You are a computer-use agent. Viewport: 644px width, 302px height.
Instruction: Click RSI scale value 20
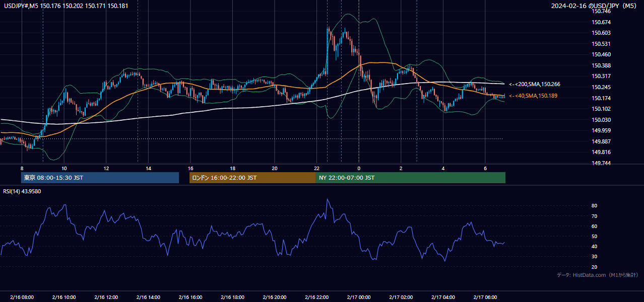pyautogui.click(x=595, y=267)
